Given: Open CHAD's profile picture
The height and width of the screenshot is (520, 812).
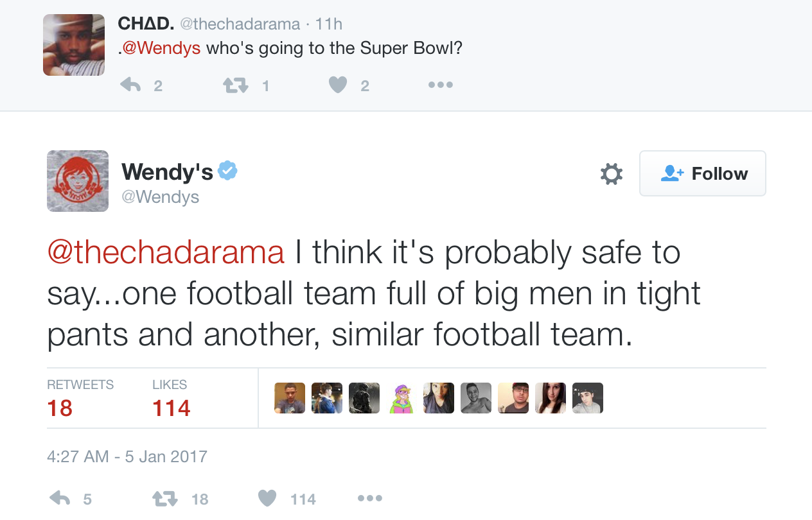Looking at the screenshot, I should click(x=74, y=45).
